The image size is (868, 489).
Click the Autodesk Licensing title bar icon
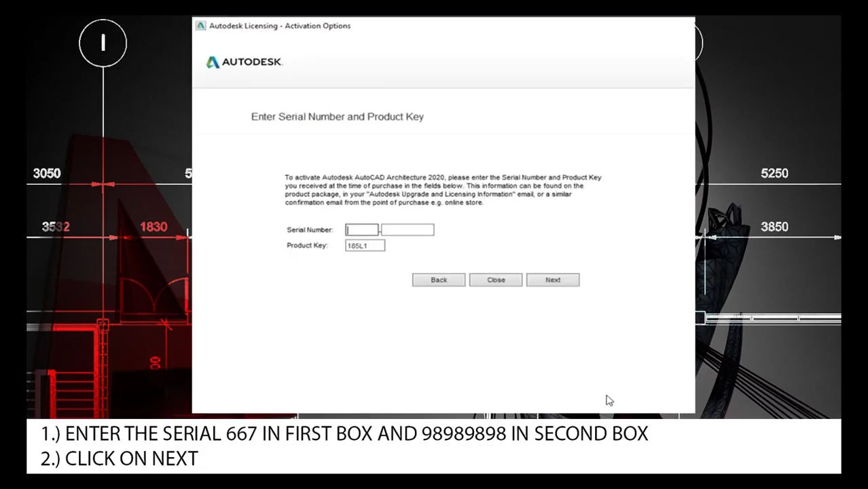point(200,26)
